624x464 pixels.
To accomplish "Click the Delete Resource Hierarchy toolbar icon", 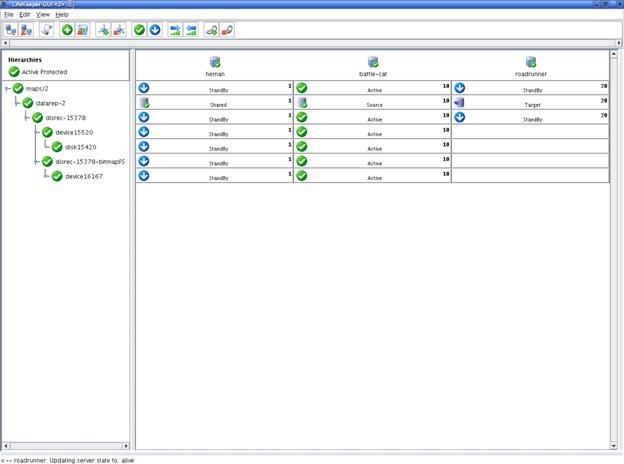I will (x=82, y=30).
